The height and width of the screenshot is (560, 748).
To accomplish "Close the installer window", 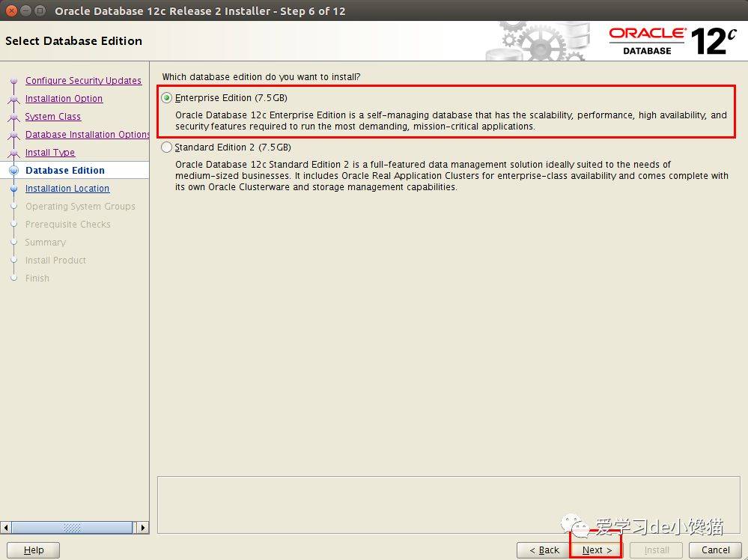I will click(x=12, y=10).
